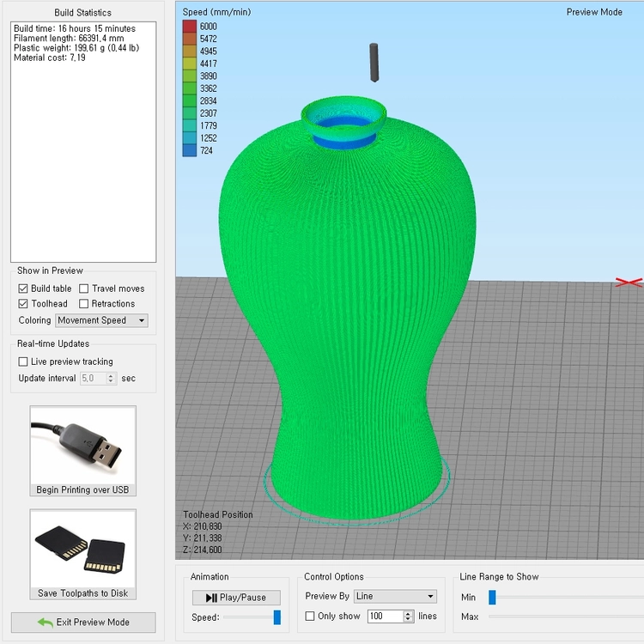The width and height of the screenshot is (644, 644).
Task: Click the Only show lines number field
Action: tap(386, 616)
